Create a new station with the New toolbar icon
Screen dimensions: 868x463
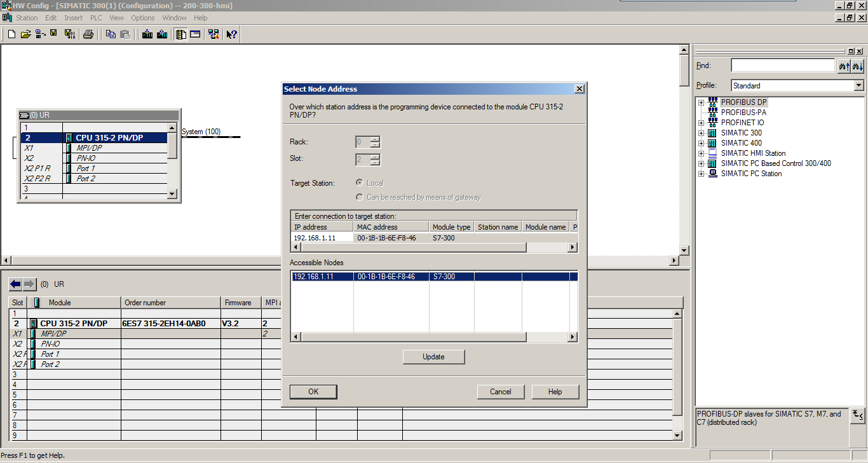[x=11, y=34]
